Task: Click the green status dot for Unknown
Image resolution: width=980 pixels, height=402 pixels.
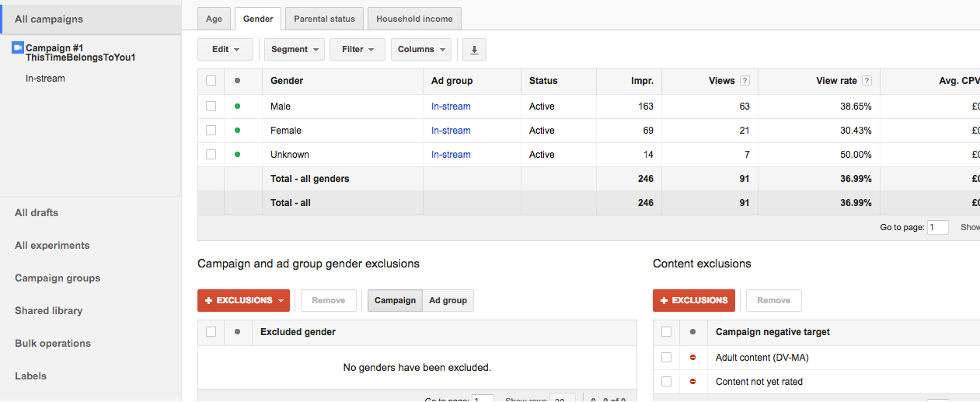Action: 237,155
